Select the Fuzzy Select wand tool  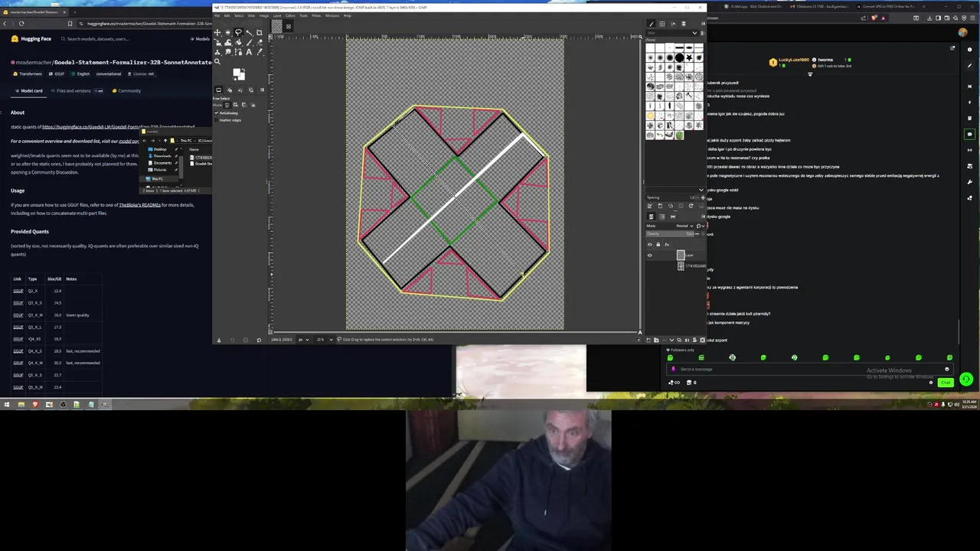[249, 33]
